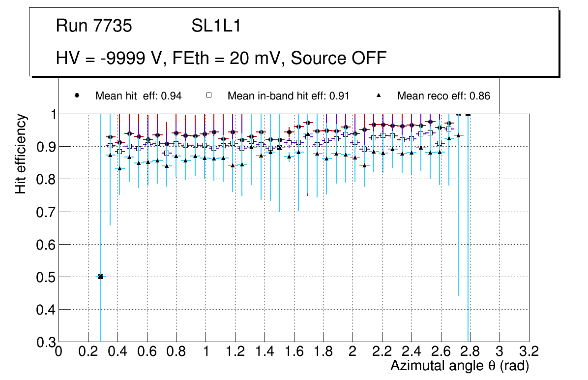Image resolution: width=588 pixels, height=380 pixels.
Task: Click the x-axis tick label 3.2
Action: [529, 351]
